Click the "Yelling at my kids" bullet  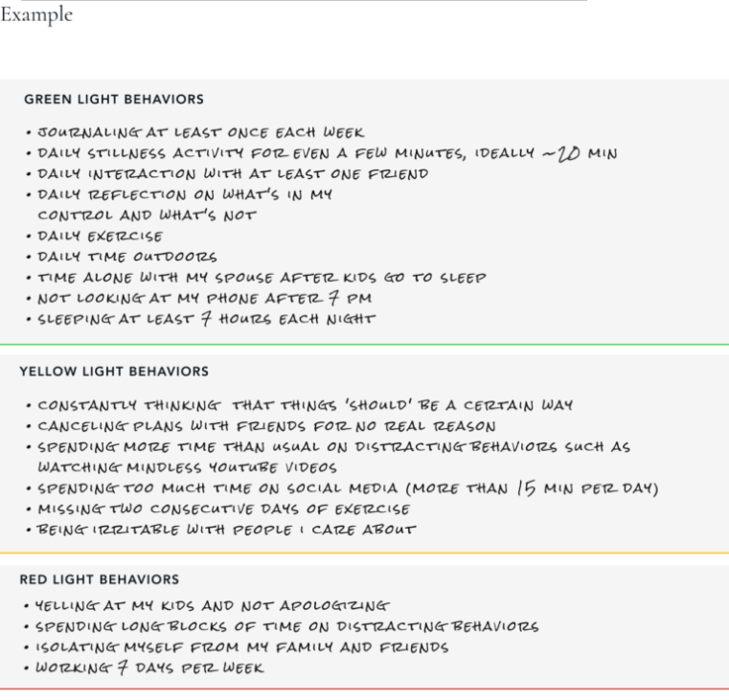[211, 606]
